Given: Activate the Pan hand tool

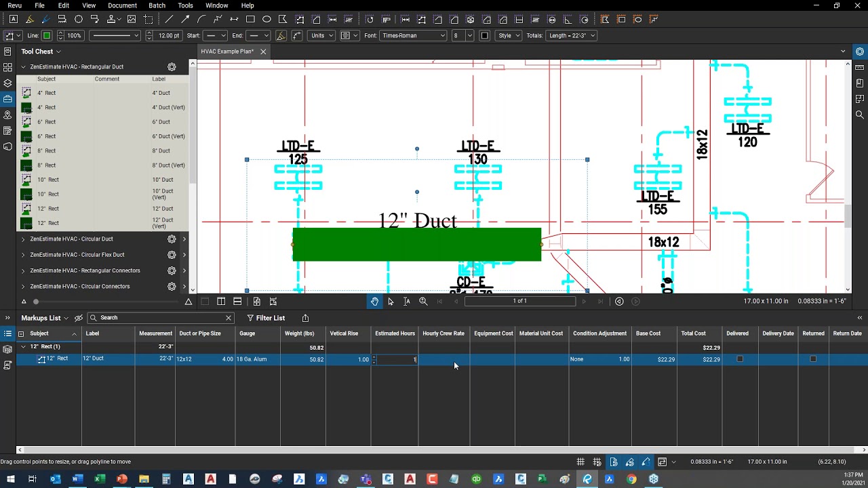Looking at the screenshot, I should tap(374, 302).
